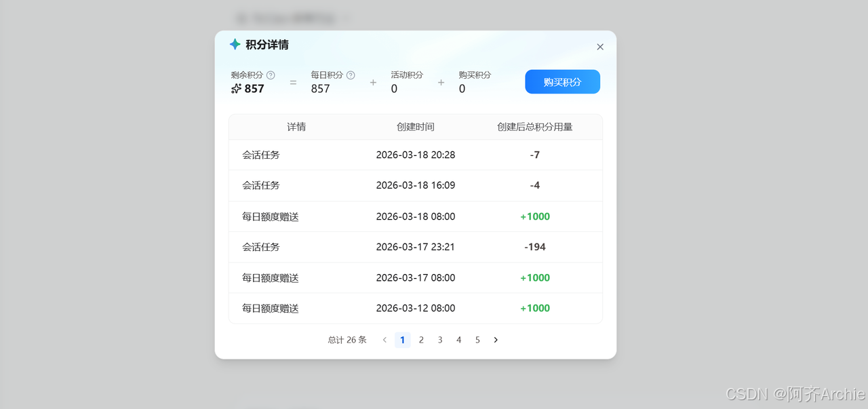Screen dimensions: 868x409
Task: Click the next page chevron in pagination
Action: pos(496,339)
